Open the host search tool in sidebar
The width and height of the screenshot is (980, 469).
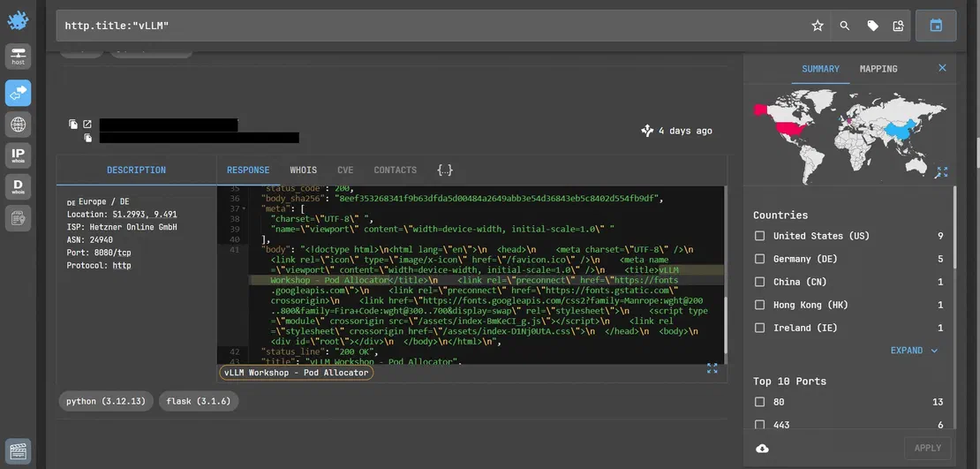click(19, 56)
